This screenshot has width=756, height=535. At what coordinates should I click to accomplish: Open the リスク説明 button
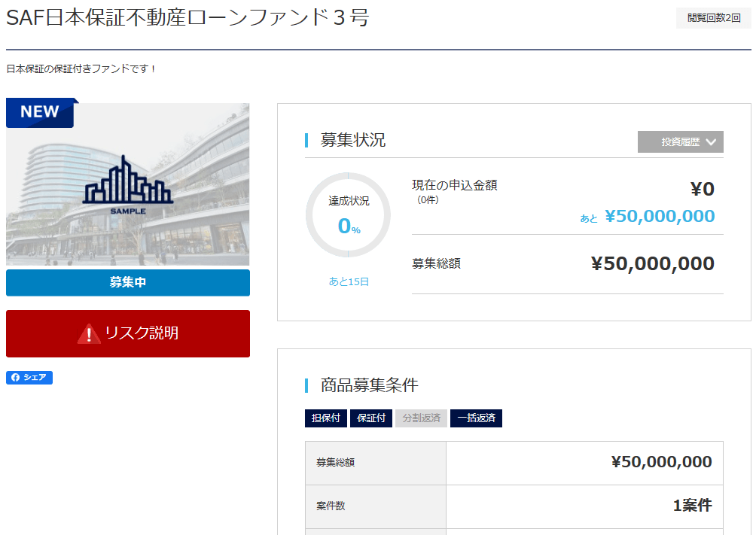click(x=128, y=333)
